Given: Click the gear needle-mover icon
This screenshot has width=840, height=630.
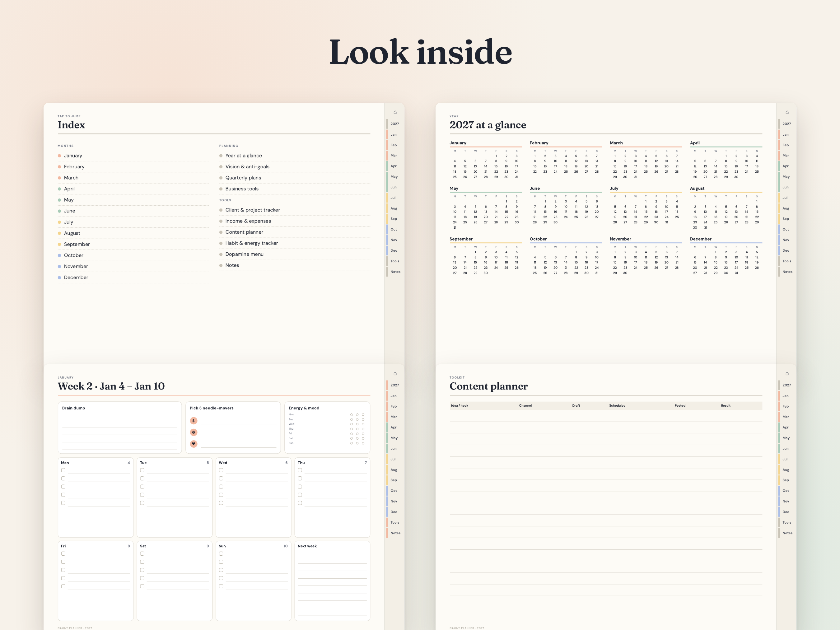Looking at the screenshot, I should click(x=194, y=432).
